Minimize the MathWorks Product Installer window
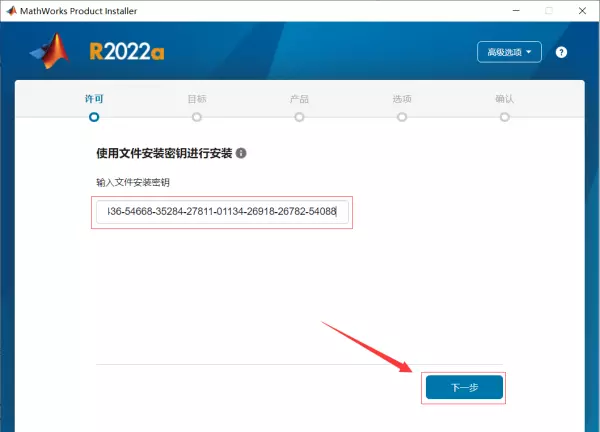This screenshot has width=600, height=432. tap(516, 11)
